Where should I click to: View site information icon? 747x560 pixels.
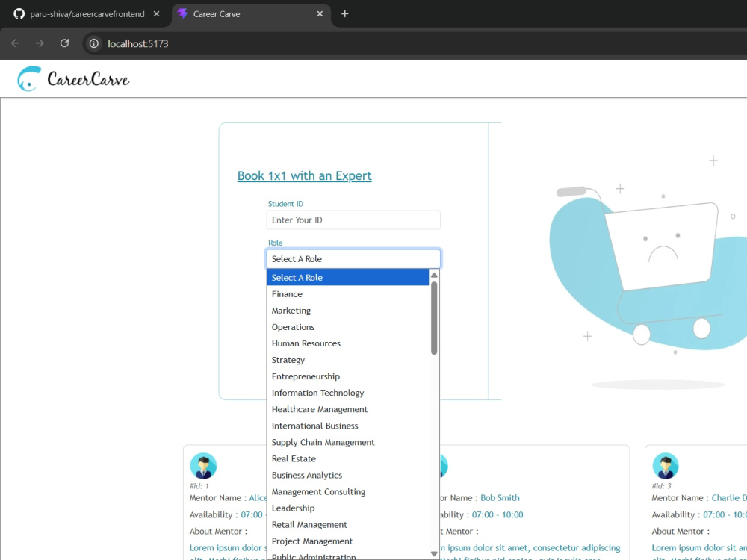(x=94, y=43)
